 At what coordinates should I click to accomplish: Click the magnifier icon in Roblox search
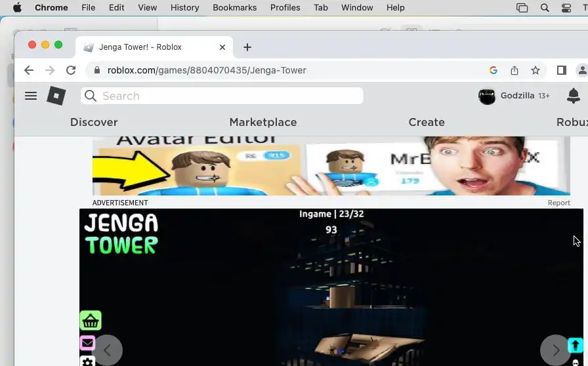click(91, 96)
